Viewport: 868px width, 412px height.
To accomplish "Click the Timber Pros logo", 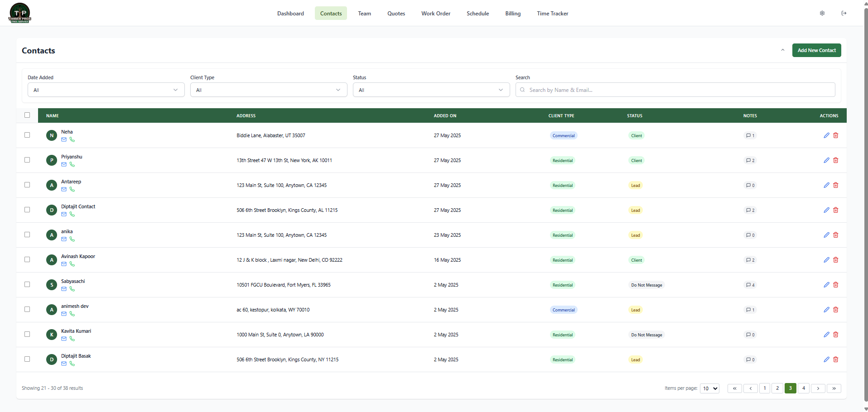I will click(x=19, y=13).
